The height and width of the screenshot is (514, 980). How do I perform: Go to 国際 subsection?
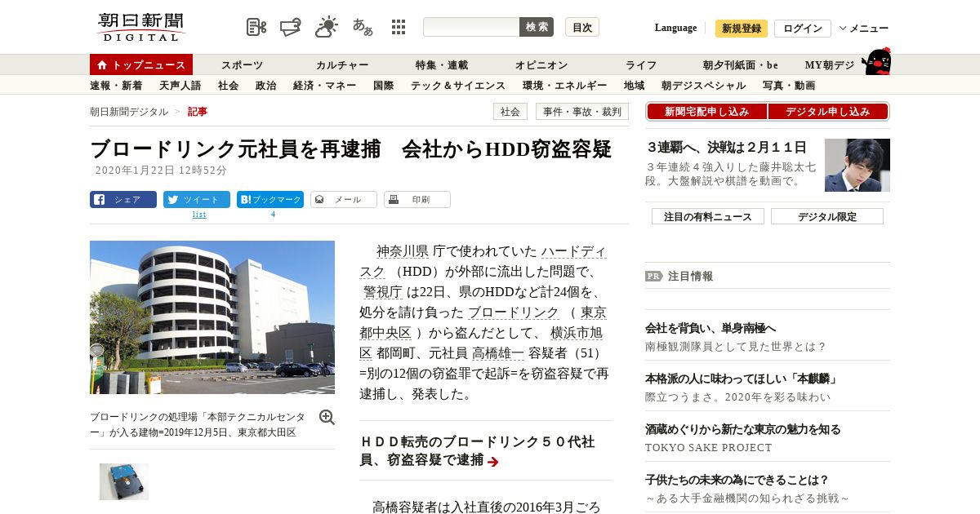click(x=384, y=85)
